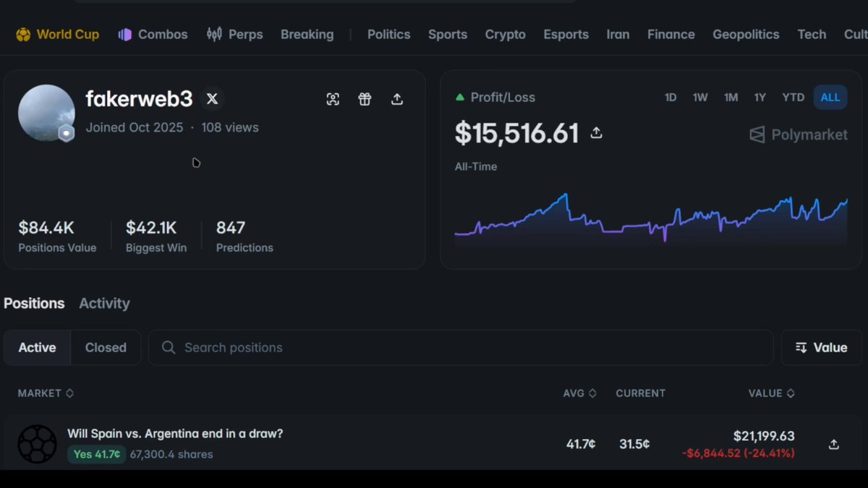Open the Breaking category
The width and height of the screenshot is (868, 488).
307,35
